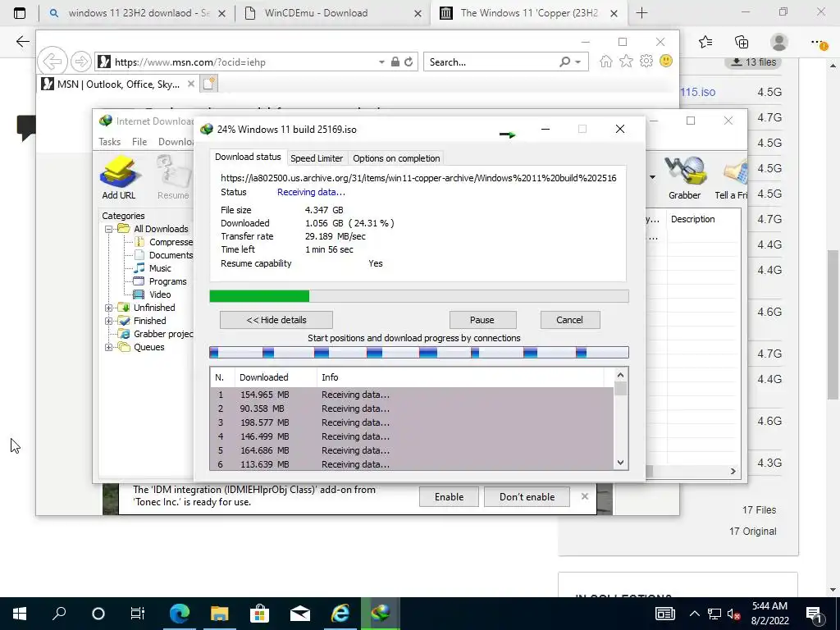Click the IE Search box
This screenshot has width=840, height=630.
coord(492,62)
